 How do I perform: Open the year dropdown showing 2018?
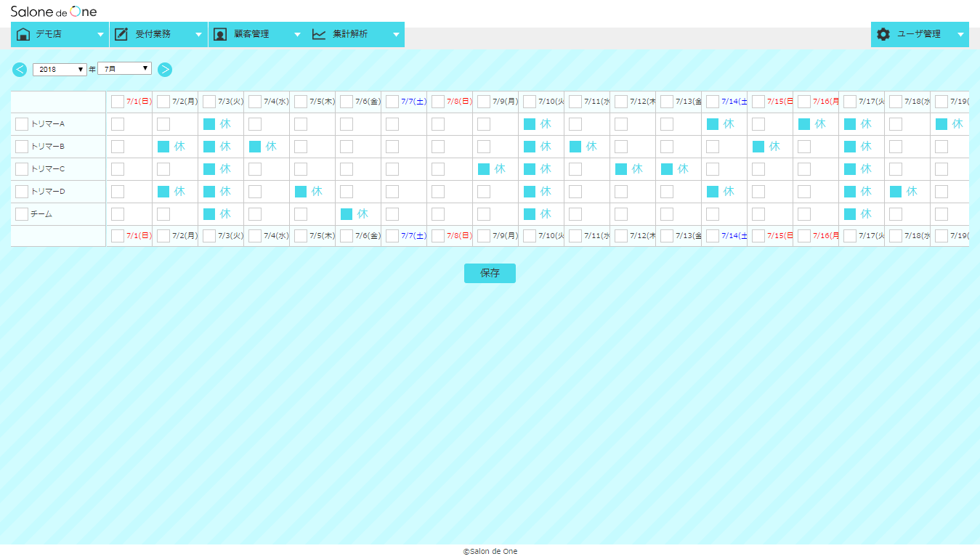tap(58, 69)
